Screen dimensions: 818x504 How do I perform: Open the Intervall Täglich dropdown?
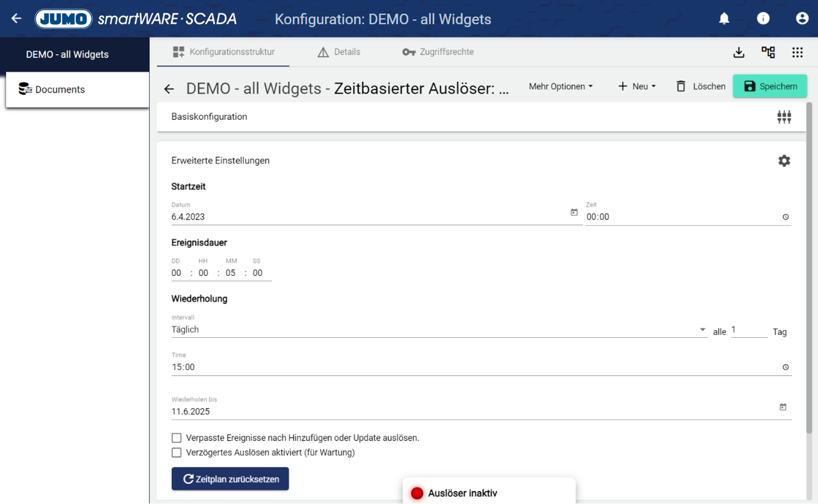pos(439,330)
